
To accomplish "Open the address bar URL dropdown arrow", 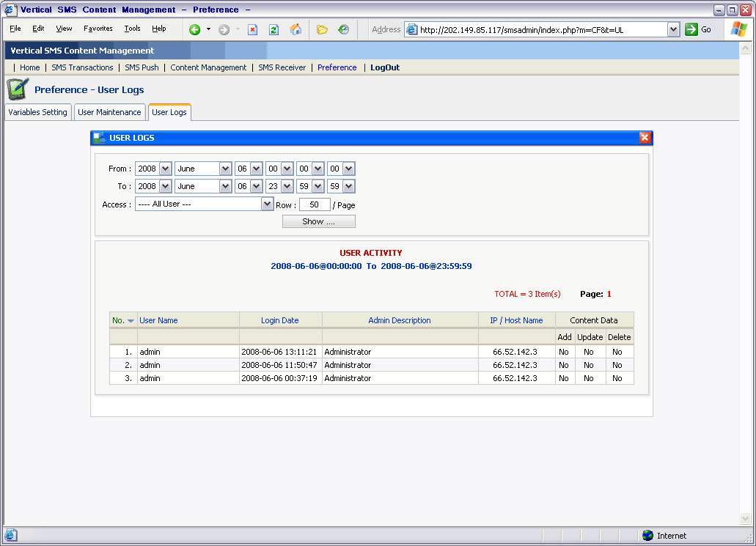I will [673, 29].
